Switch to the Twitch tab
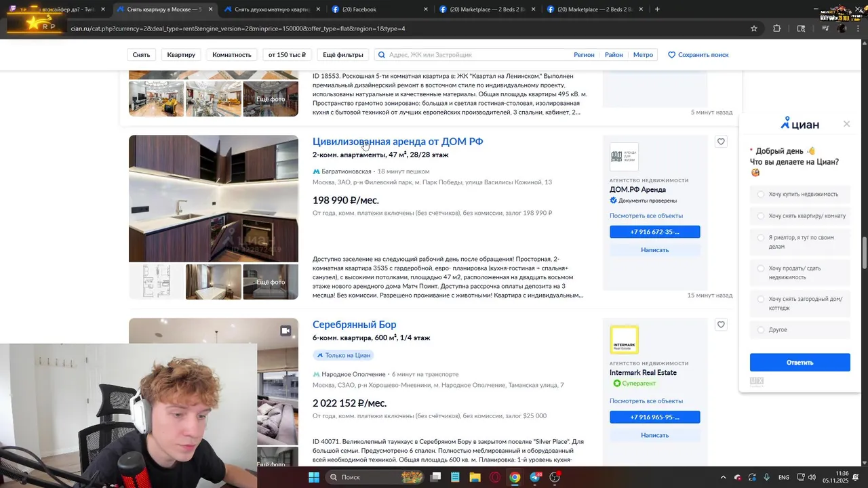 click(x=56, y=9)
